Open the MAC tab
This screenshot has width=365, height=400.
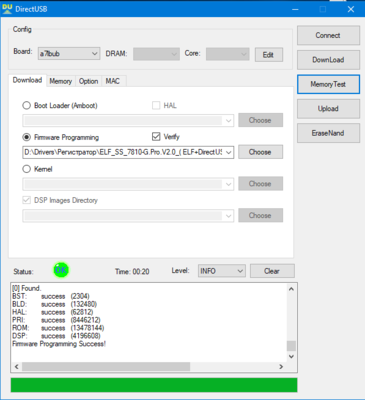point(113,81)
